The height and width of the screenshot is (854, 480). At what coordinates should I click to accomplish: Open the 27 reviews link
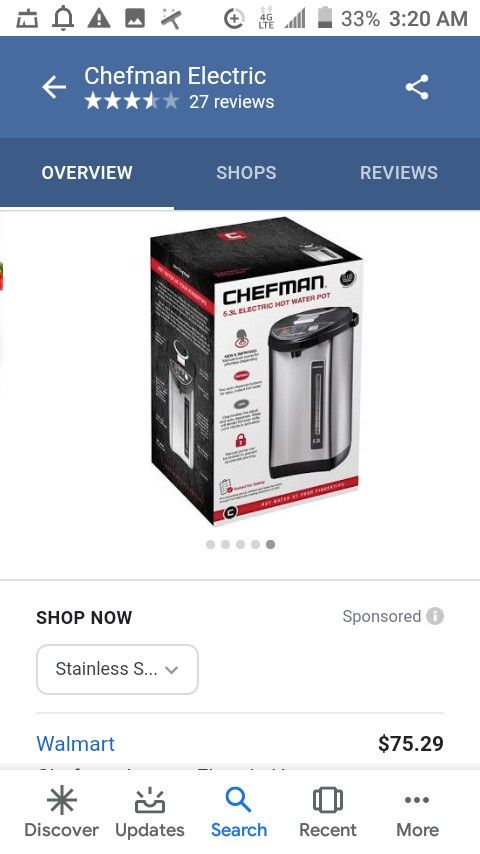click(232, 102)
